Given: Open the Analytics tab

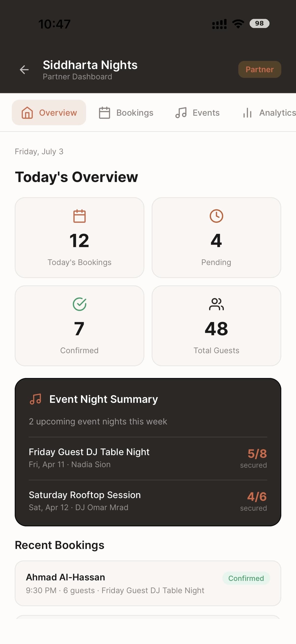Looking at the screenshot, I should tap(269, 113).
